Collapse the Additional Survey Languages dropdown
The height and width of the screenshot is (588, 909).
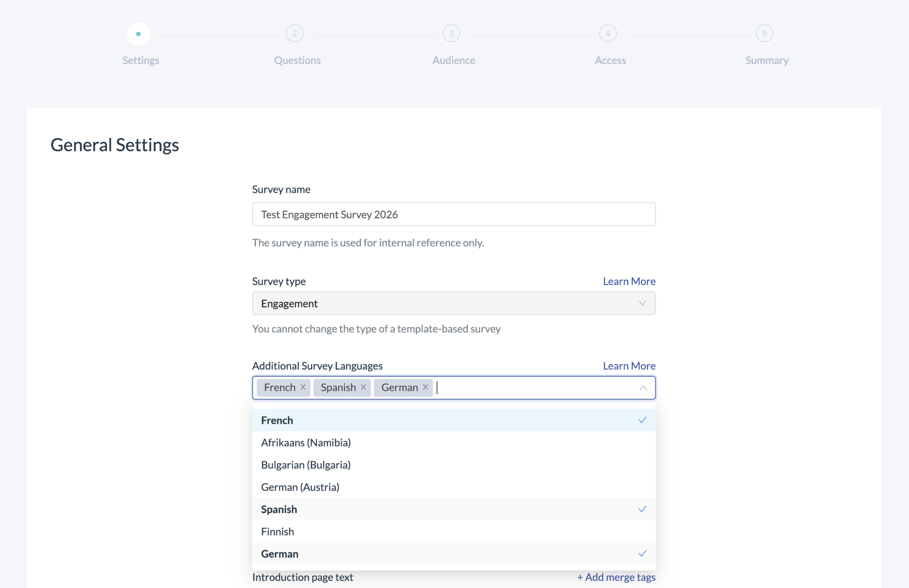[x=643, y=388]
